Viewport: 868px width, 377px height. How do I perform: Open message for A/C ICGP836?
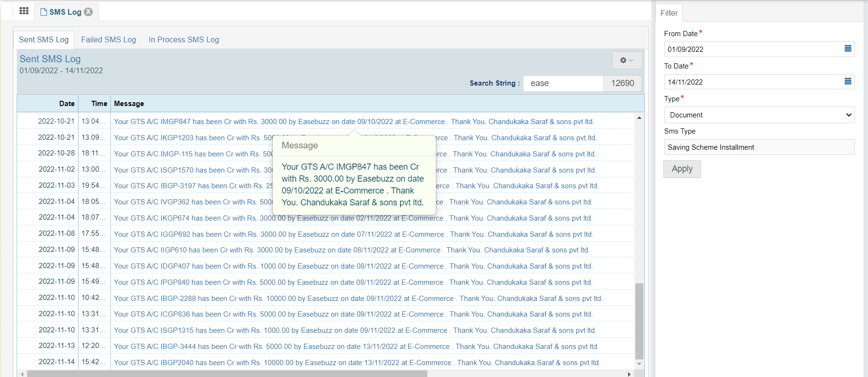[x=353, y=314]
